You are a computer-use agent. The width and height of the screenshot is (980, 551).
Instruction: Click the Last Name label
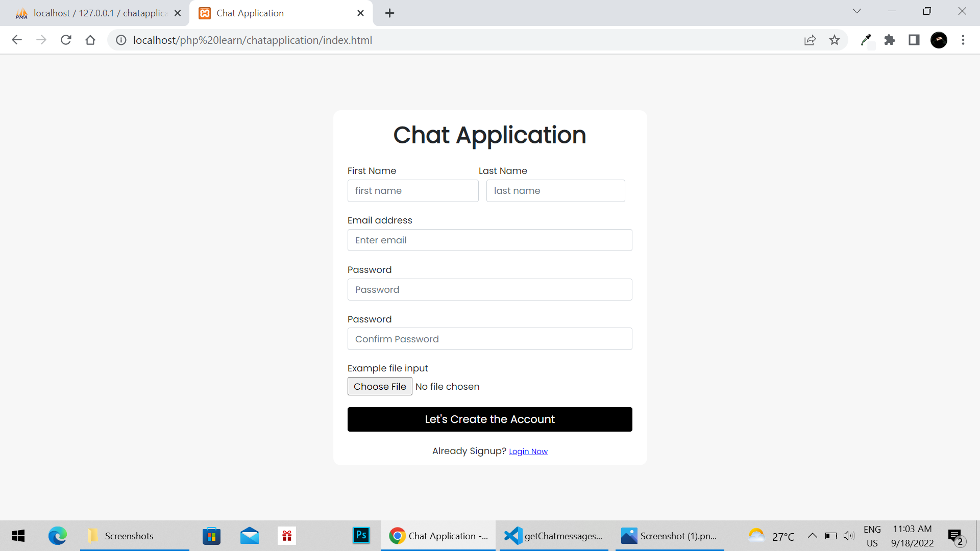coord(503,171)
